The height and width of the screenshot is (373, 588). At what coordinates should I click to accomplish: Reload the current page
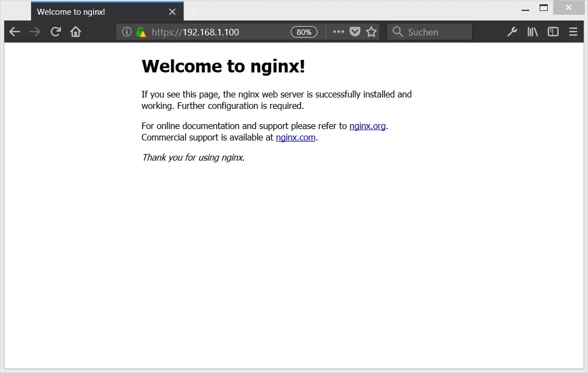[x=56, y=32]
